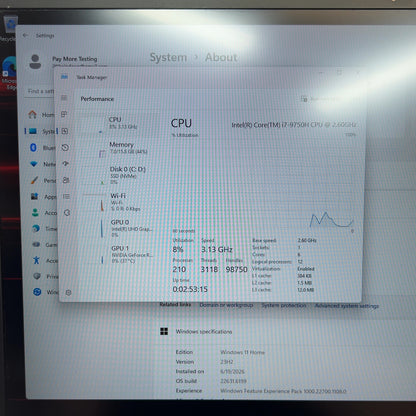416x416 pixels.
Task: Click Domain or workgroup link
Action: click(x=226, y=305)
